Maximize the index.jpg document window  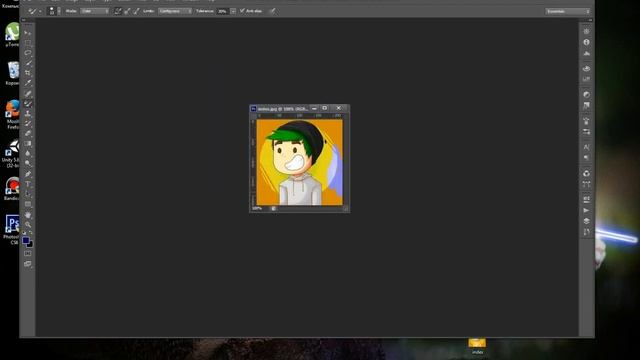tap(325, 108)
